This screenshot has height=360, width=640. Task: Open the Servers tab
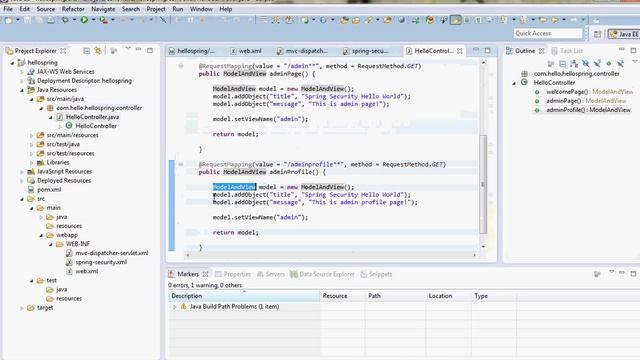pos(271,274)
